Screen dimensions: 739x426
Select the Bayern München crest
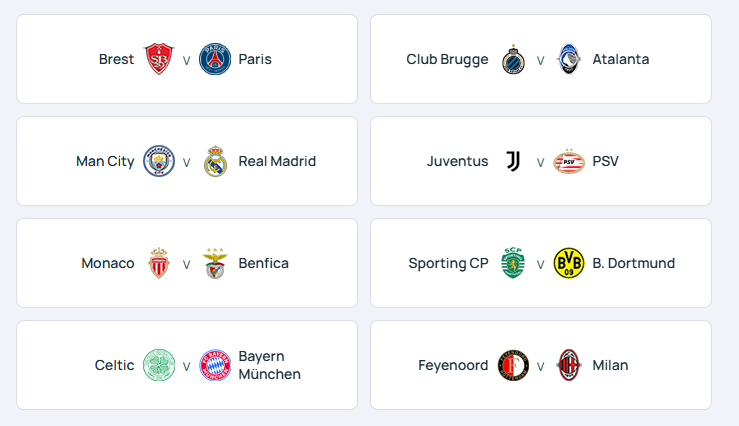point(215,365)
